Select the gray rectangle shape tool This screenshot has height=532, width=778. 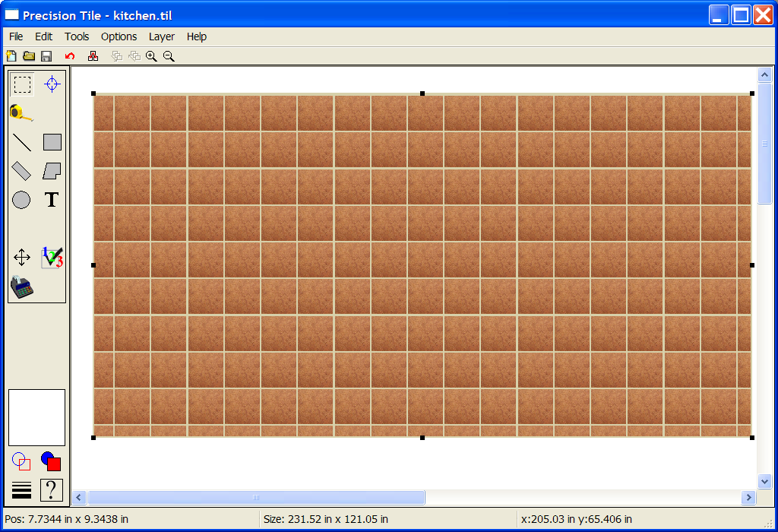pos(52,142)
